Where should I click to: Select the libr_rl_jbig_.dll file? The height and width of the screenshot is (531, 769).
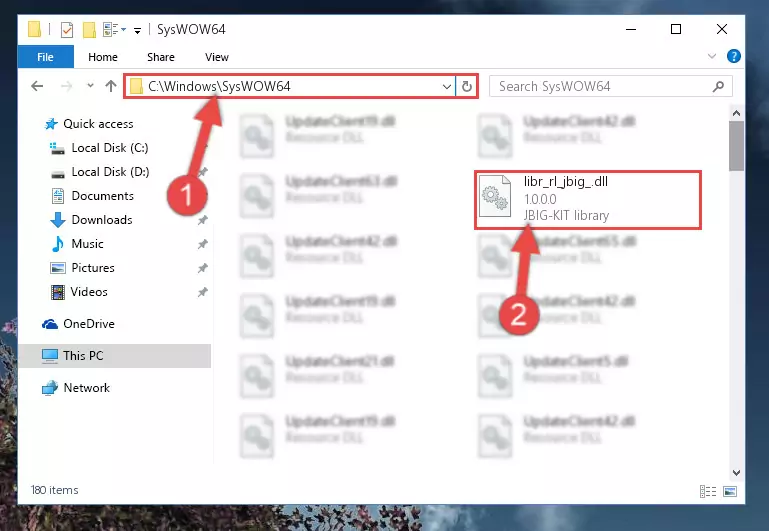pyautogui.click(x=588, y=200)
